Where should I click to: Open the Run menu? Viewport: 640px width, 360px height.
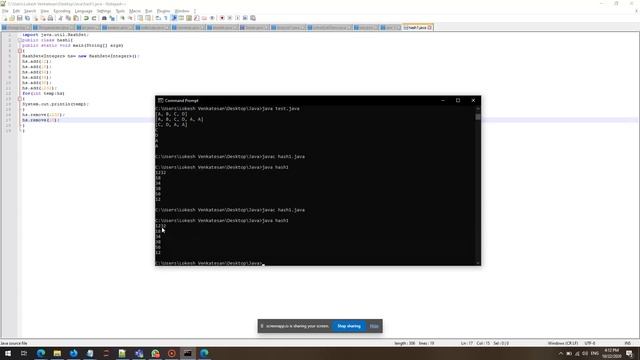click(149, 11)
